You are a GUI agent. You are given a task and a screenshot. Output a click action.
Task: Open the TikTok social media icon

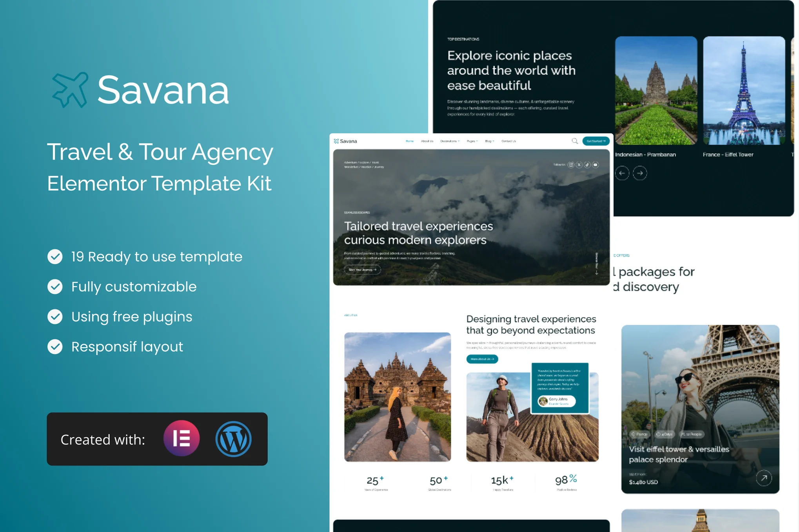tap(587, 165)
